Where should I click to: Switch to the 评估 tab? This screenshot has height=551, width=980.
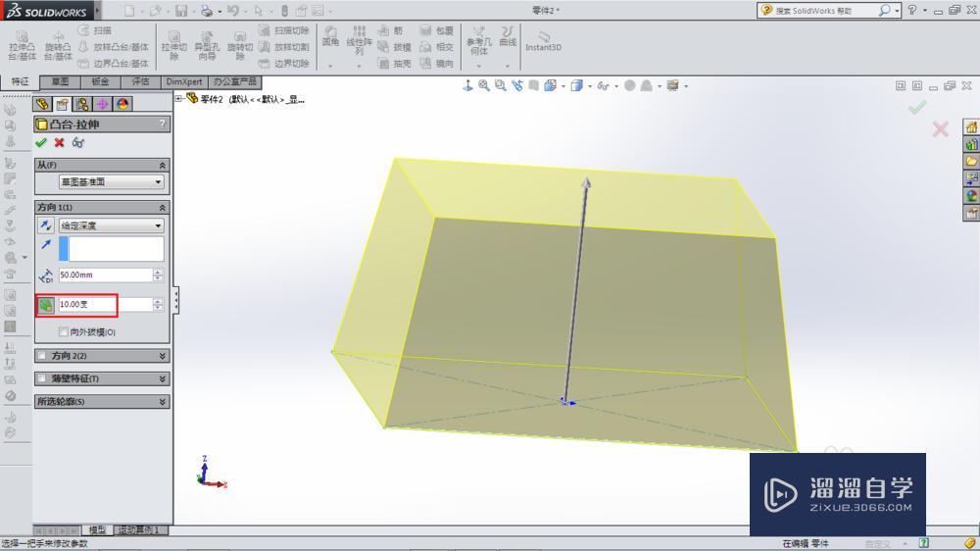click(x=140, y=82)
